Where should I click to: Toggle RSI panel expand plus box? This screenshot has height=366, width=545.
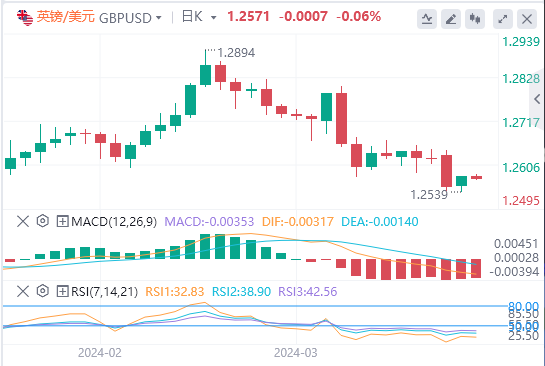point(62,291)
